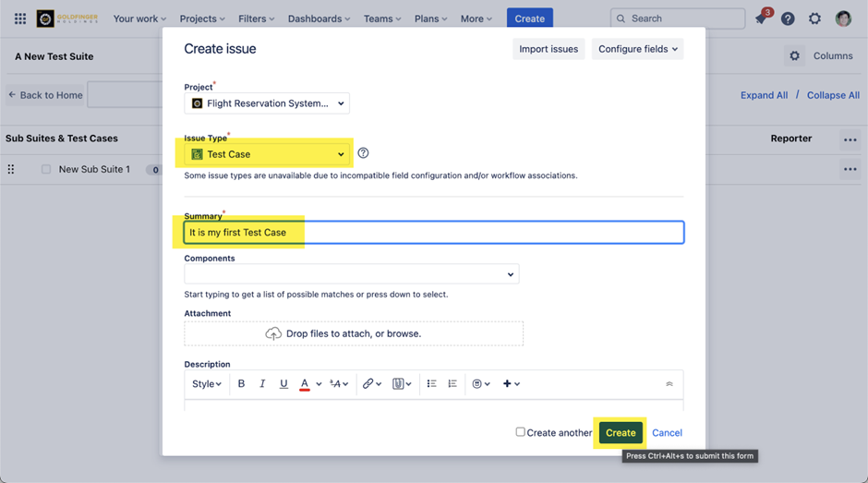868x483 pixels.
Task: Insert a numbered list in Description
Action: pyautogui.click(x=452, y=384)
